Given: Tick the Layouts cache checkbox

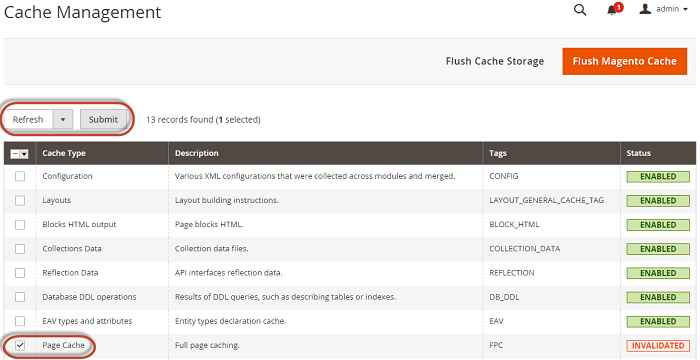Looking at the screenshot, I should point(20,201).
